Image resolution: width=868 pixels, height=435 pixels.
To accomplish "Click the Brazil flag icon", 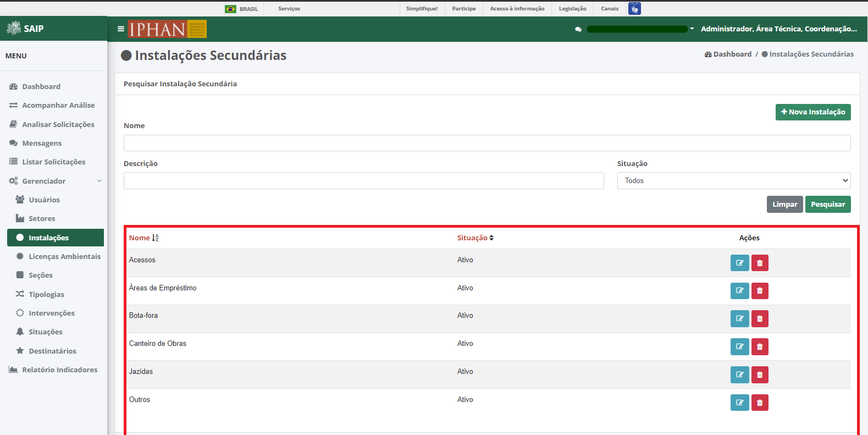I will click(x=230, y=9).
